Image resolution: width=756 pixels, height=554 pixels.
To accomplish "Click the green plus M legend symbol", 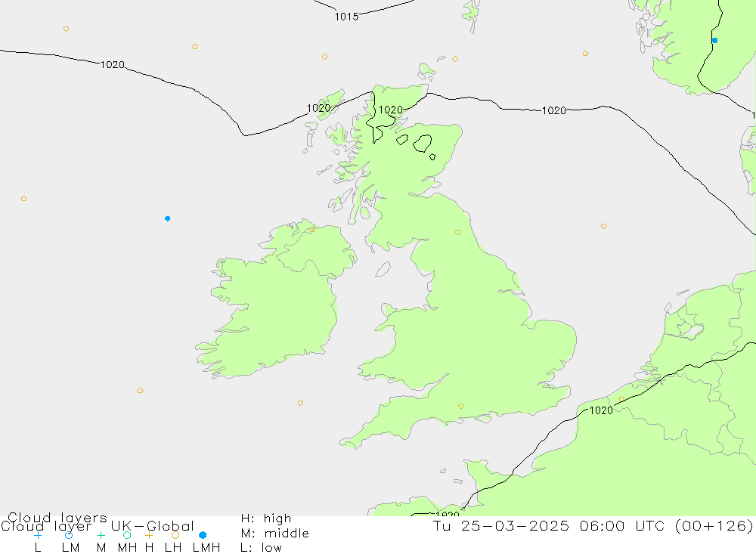I will point(101,535).
